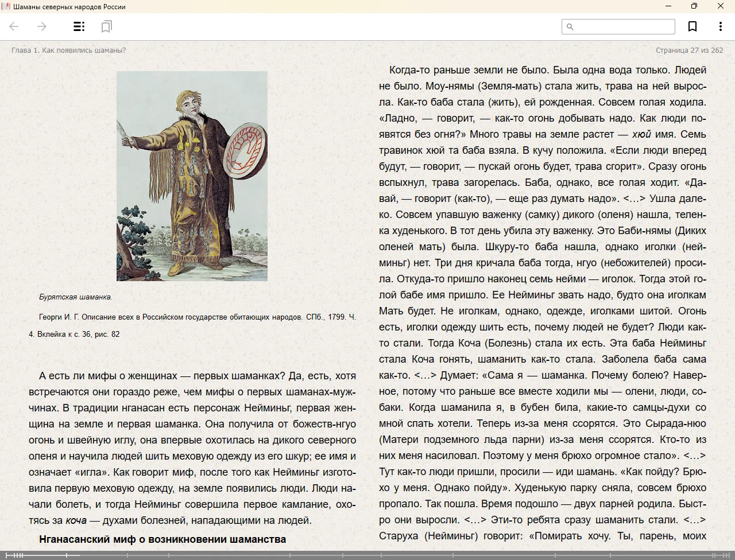Click the magnifier search icon
Image resolution: width=735 pixels, height=560 pixels.
570,26
